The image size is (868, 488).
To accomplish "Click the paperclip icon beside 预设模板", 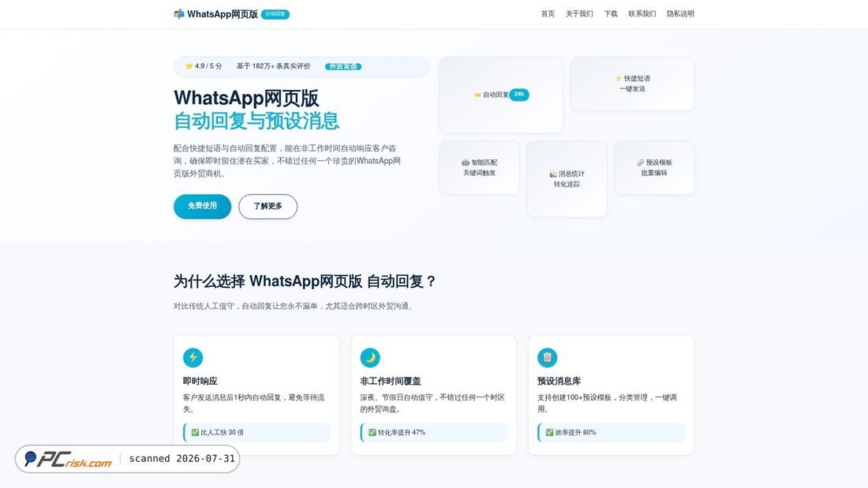I will pos(640,162).
